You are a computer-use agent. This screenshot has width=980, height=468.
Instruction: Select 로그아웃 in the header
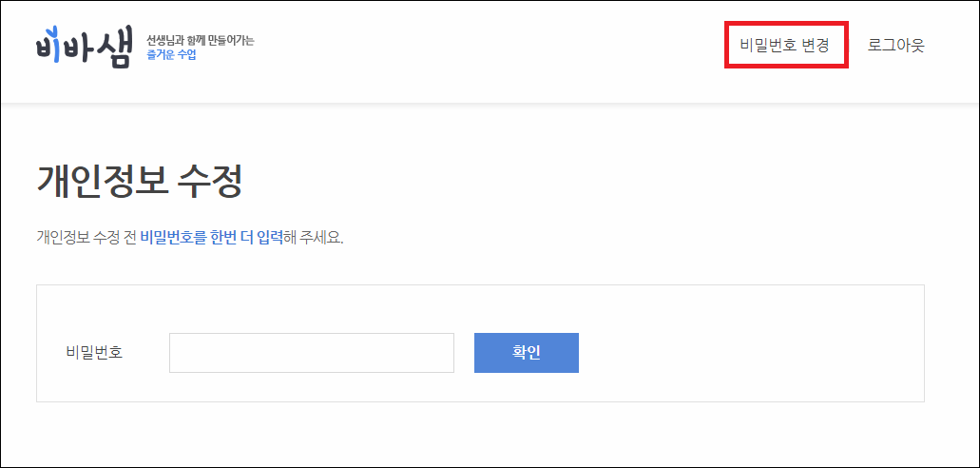pos(895,45)
